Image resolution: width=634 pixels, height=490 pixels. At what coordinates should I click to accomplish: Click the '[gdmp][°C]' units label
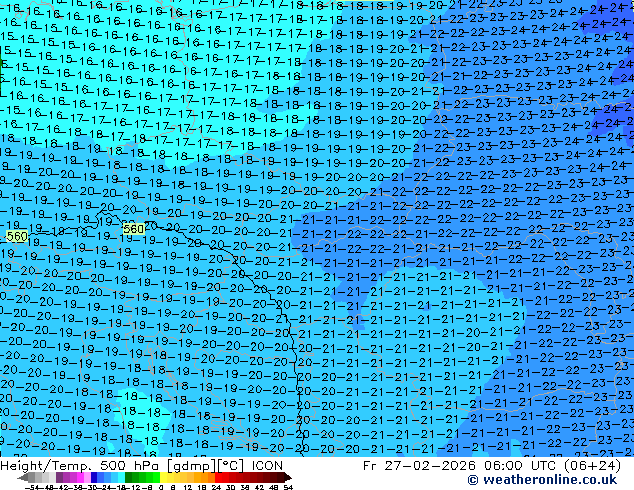click(x=205, y=466)
